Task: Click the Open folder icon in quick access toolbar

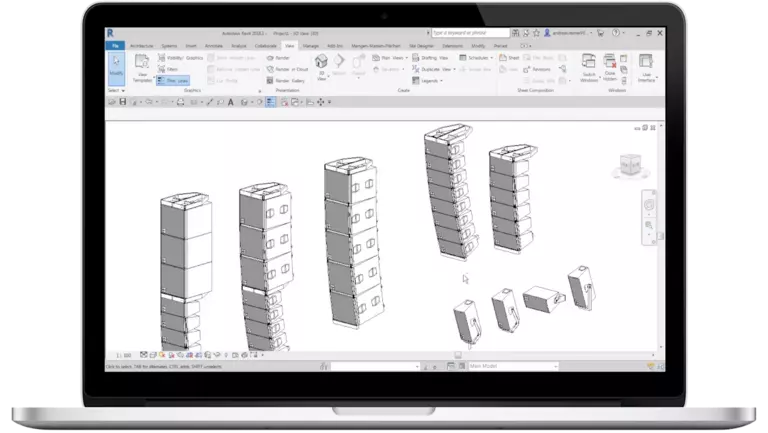Action: click(112, 101)
